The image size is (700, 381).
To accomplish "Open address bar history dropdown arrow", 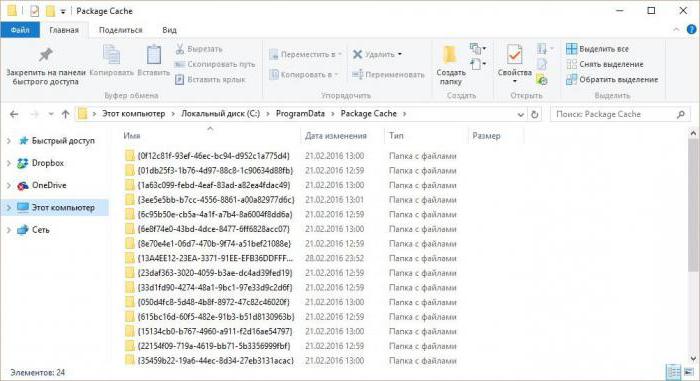I will pyautogui.click(x=520, y=115).
